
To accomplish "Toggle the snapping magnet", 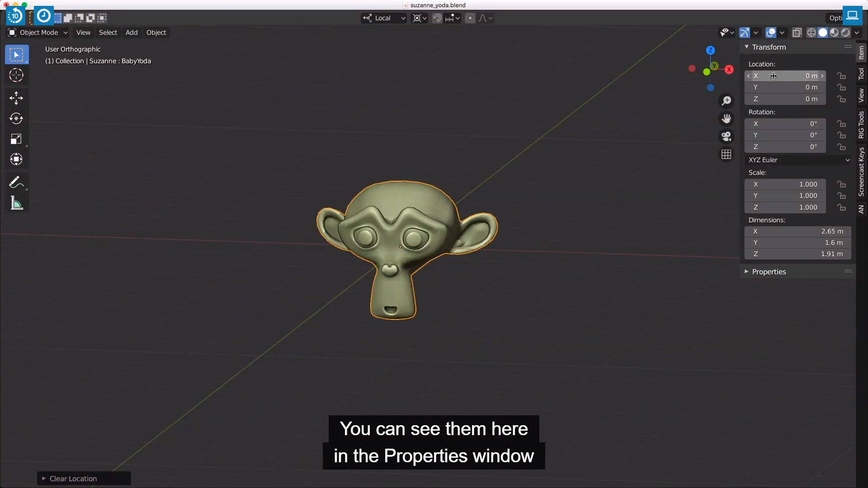I will pyautogui.click(x=437, y=18).
